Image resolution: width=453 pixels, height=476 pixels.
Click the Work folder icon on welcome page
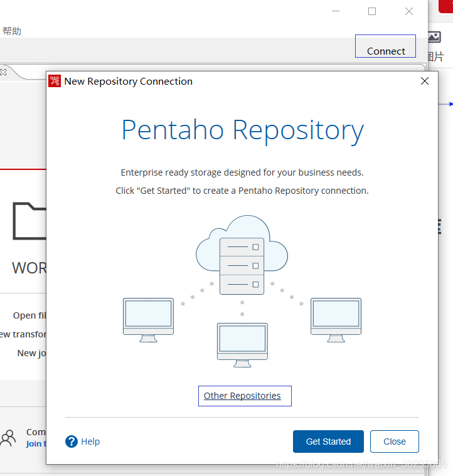click(29, 221)
